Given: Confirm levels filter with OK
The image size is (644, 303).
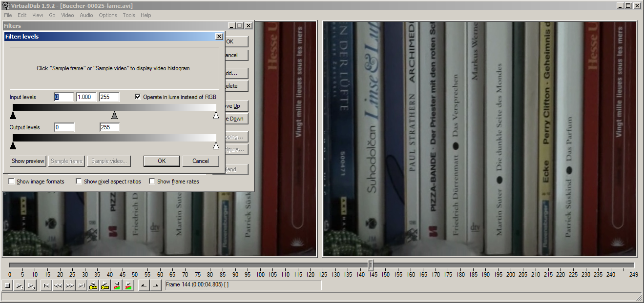Looking at the screenshot, I should 162,161.
